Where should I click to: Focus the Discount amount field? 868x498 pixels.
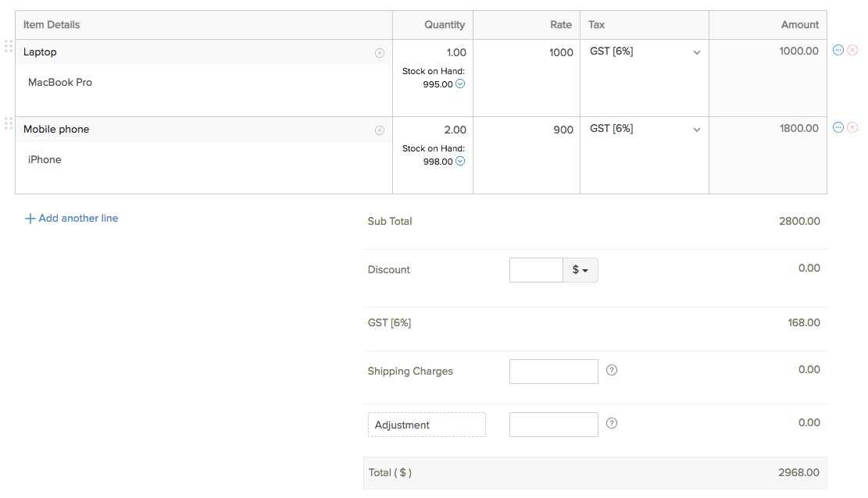(536, 270)
